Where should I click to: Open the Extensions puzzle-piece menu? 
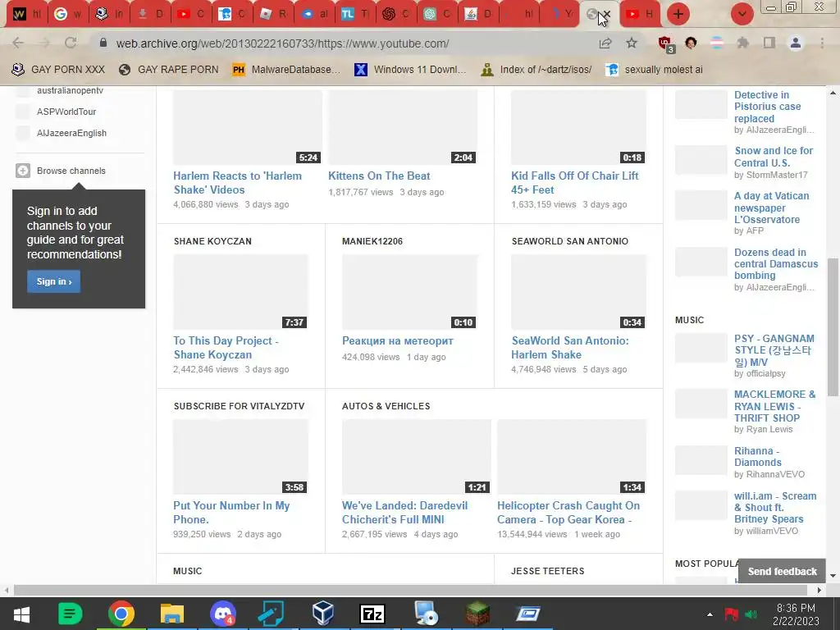(x=742, y=43)
